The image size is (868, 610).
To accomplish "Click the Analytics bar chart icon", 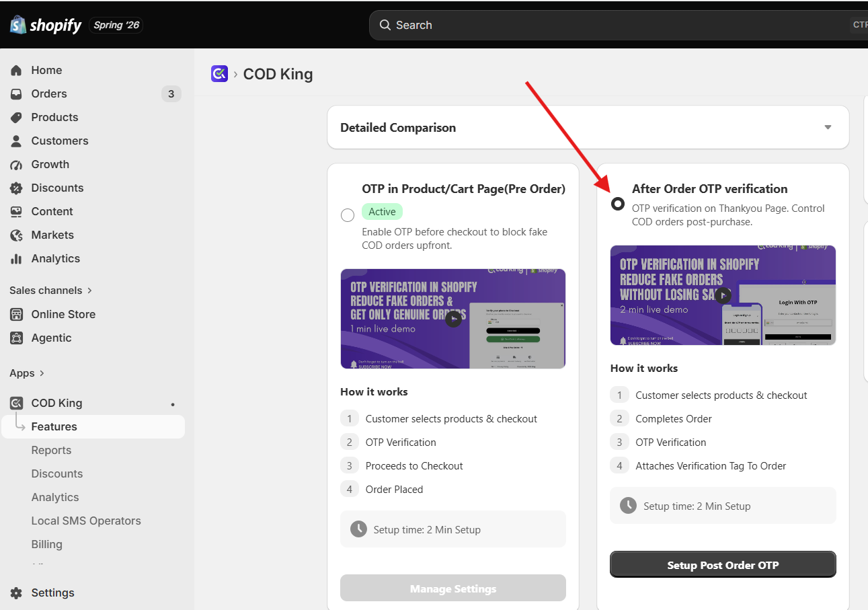I will [17, 258].
